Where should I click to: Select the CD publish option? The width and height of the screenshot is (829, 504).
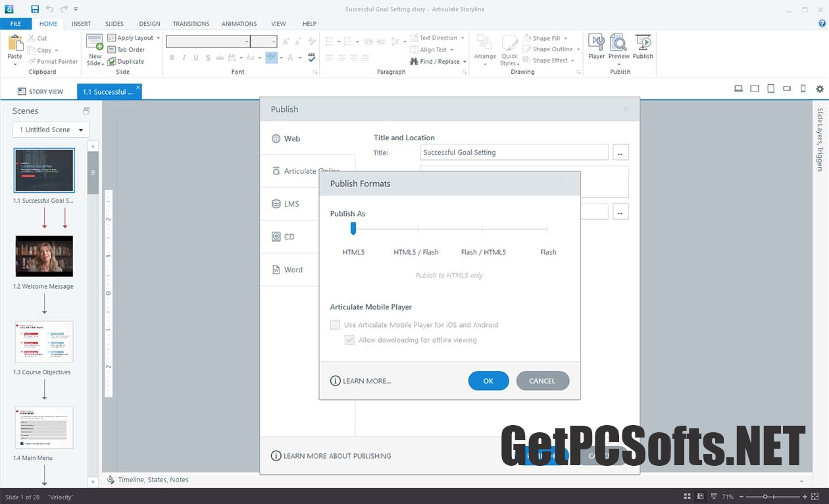click(x=289, y=237)
